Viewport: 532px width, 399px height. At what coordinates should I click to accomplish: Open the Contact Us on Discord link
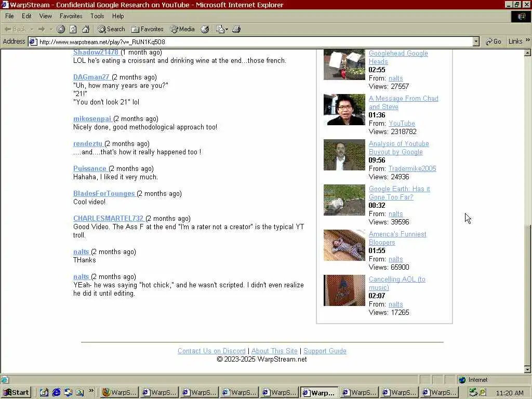click(211, 351)
